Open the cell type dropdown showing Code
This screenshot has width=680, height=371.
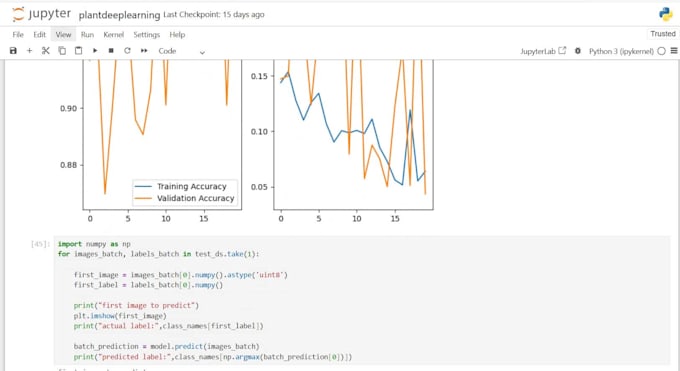(x=181, y=51)
